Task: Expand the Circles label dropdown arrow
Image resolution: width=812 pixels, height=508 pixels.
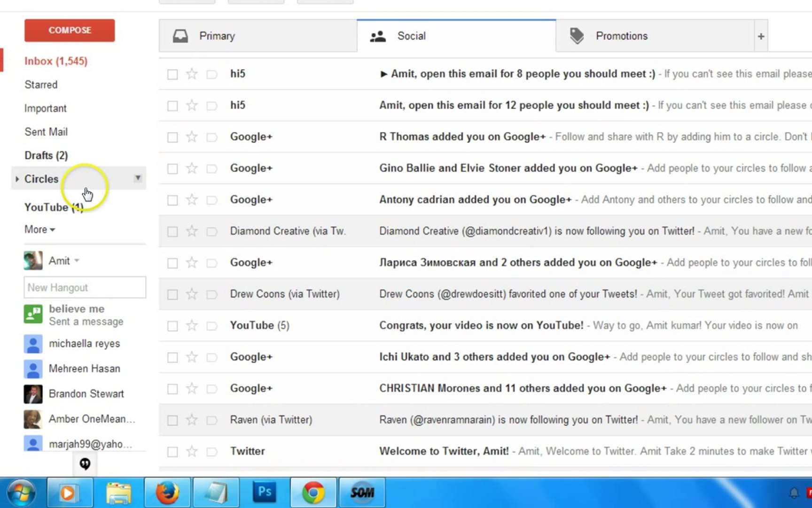Action: click(137, 178)
